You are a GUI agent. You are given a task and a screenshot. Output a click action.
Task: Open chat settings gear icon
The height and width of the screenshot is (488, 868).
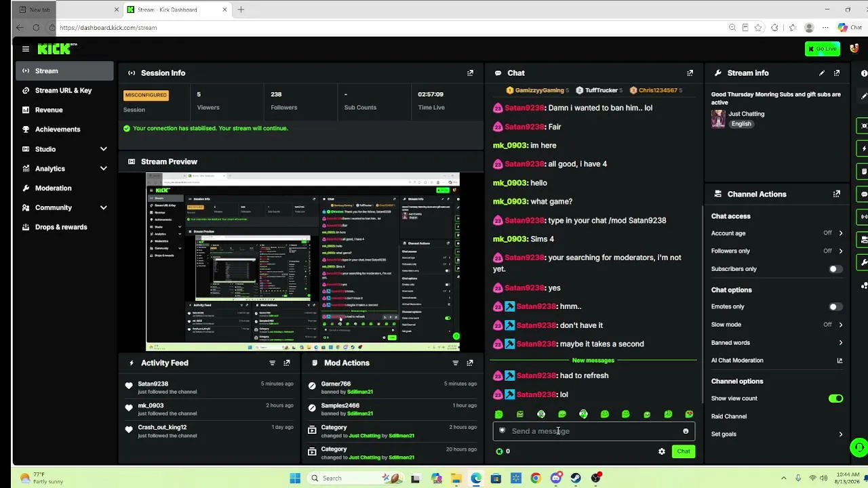(662, 451)
